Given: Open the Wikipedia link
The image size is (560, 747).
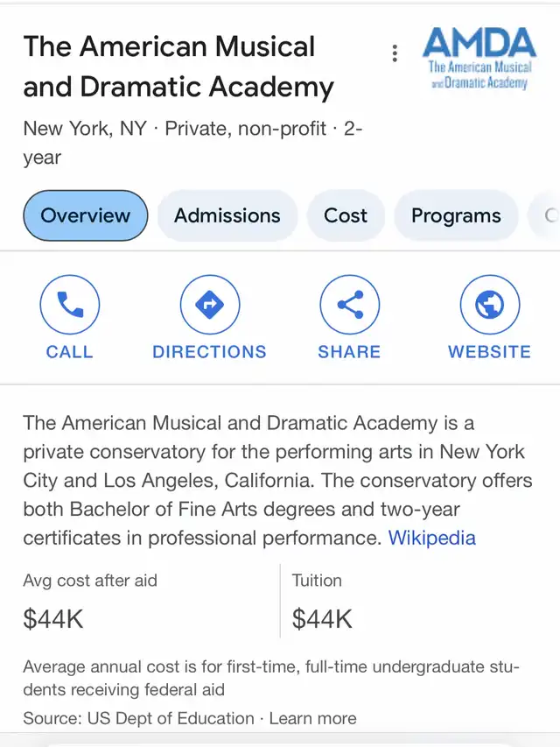Looking at the screenshot, I should click(432, 538).
